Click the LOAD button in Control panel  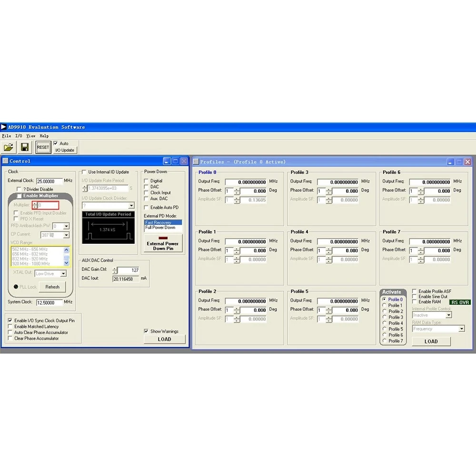(164, 339)
